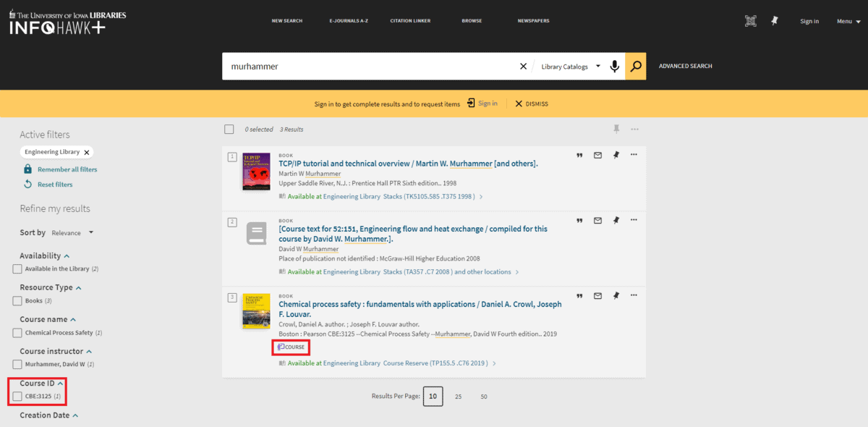Tick the CBE:3125 Course ID checkbox
868x427 pixels.
tap(17, 397)
